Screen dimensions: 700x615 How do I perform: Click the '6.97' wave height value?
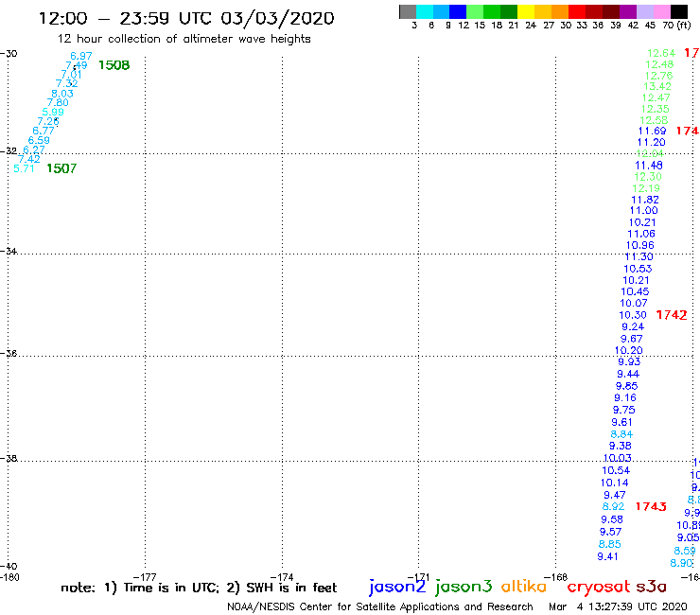coord(81,56)
